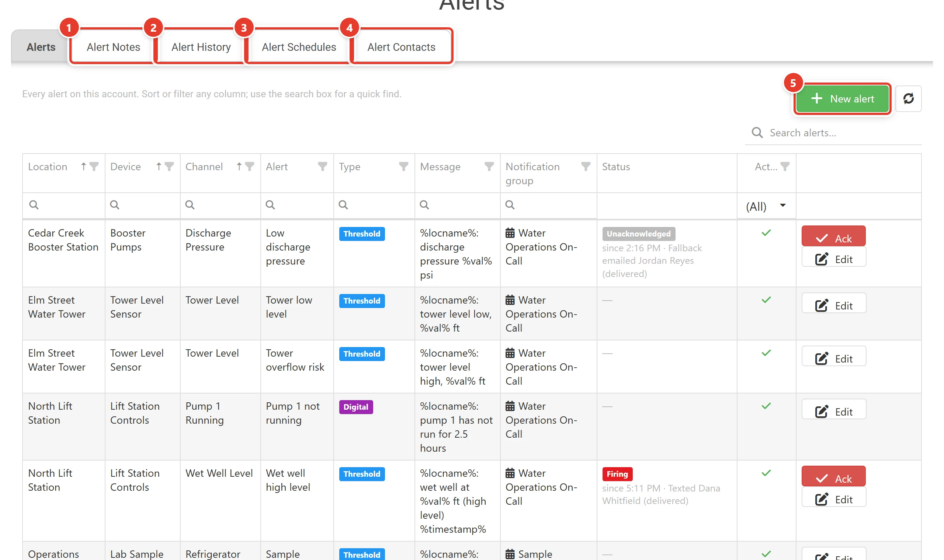Click the Device column search field
The image size is (944, 560).
click(142, 206)
